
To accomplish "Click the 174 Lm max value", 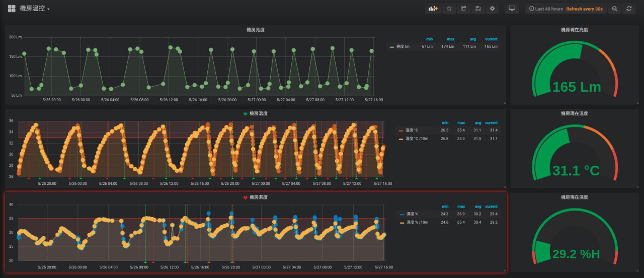I will pyautogui.click(x=448, y=46).
